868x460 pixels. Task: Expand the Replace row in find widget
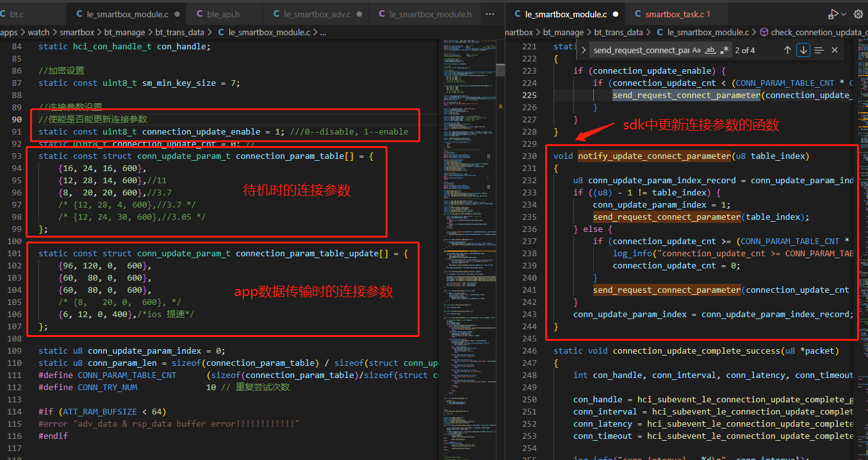[584, 50]
